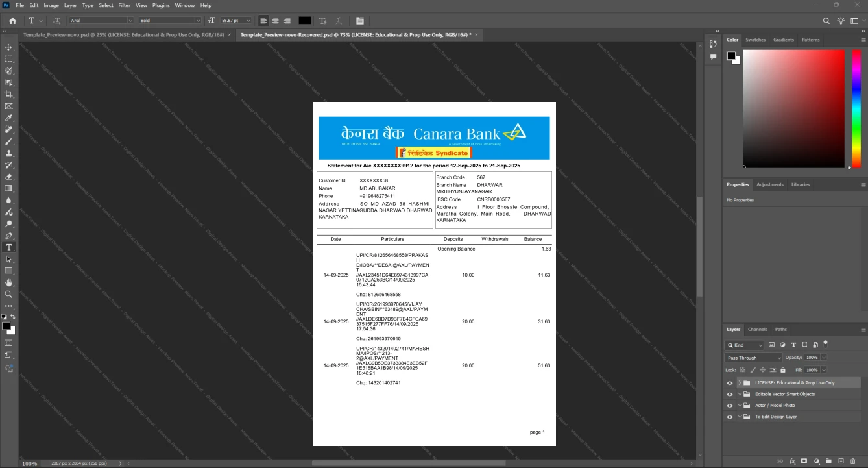Select the Move tool
868x468 pixels.
click(x=9, y=47)
